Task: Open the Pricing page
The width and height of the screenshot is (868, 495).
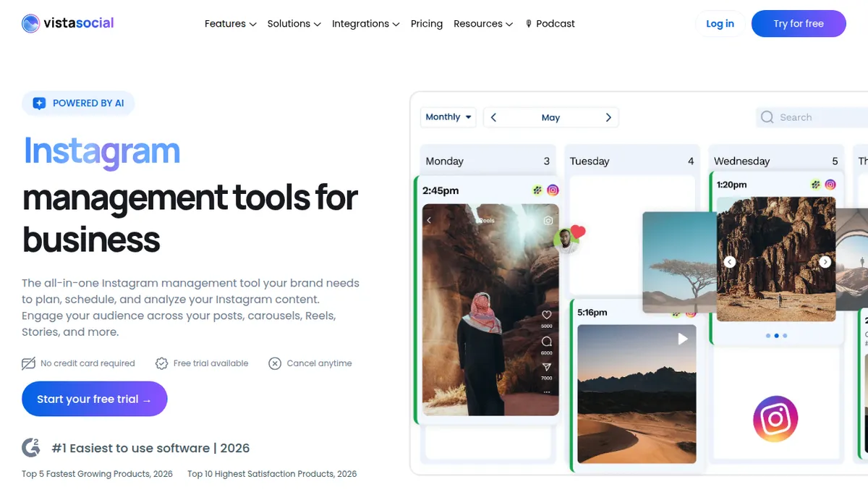Action: [427, 24]
